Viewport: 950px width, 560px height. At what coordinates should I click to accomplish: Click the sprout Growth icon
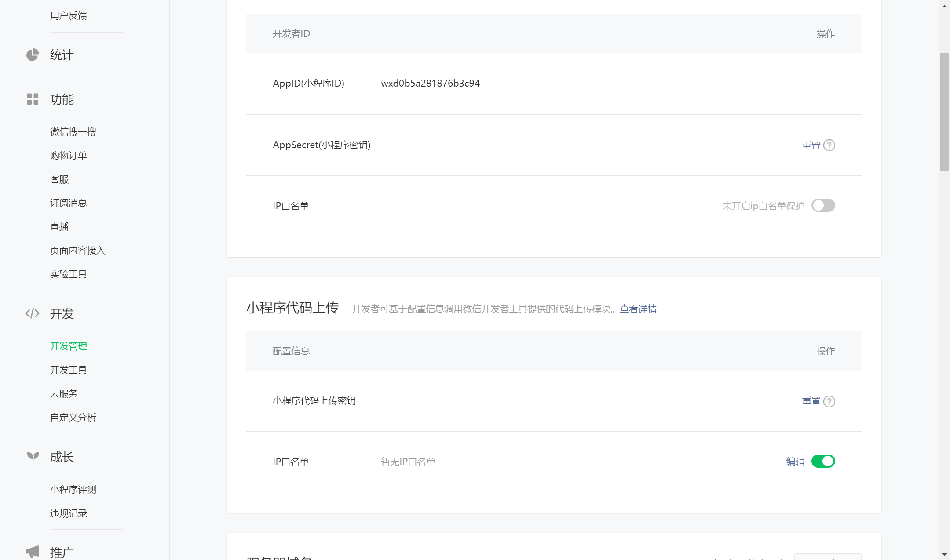pyautogui.click(x=33, y=457)
